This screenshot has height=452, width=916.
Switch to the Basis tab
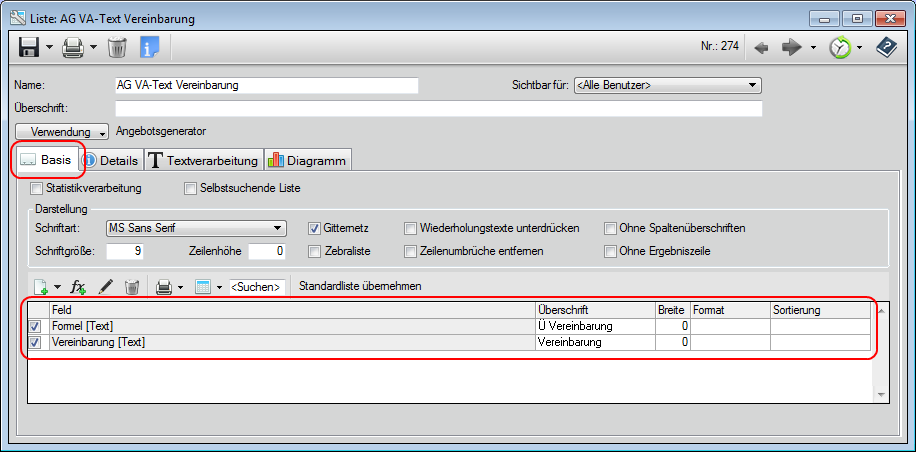pyautogui.click(x=46, y=161)
